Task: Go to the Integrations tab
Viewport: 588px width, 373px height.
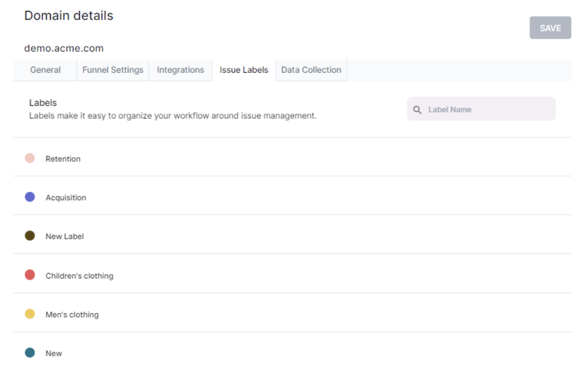Action: point(180,70)
